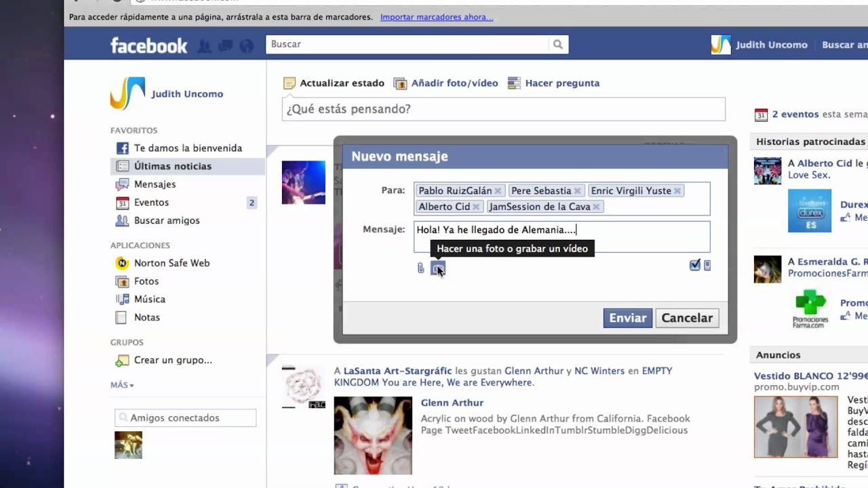Click the search magnifier button

pyautogui.click(x=558, y=45)
